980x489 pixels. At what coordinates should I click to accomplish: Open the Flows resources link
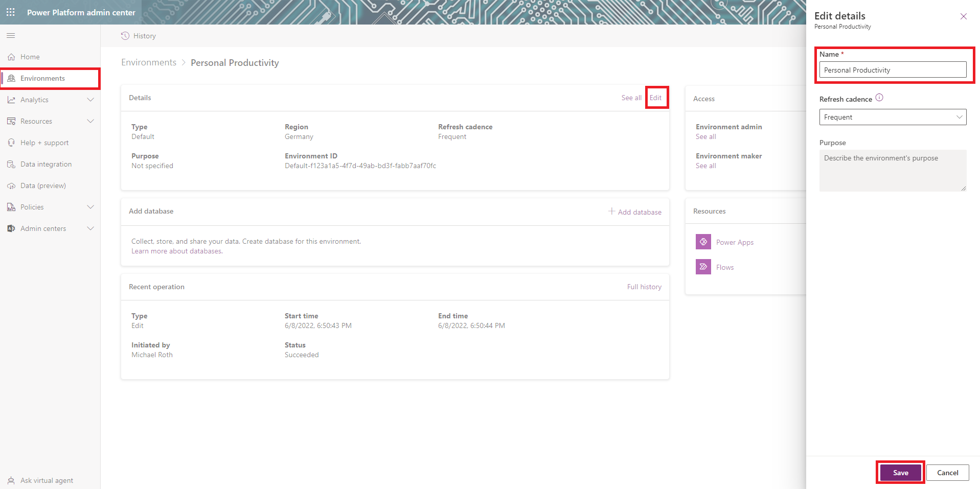725,267
